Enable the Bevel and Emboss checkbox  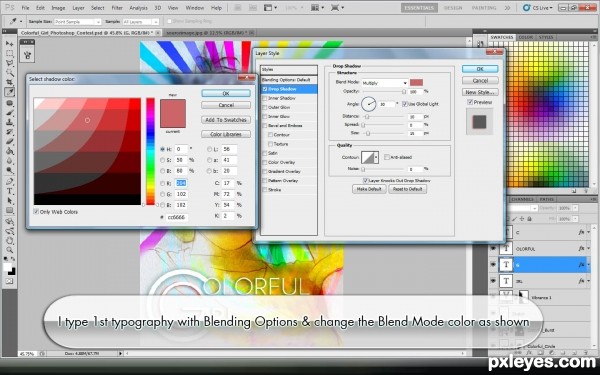(x=264, y=126)
